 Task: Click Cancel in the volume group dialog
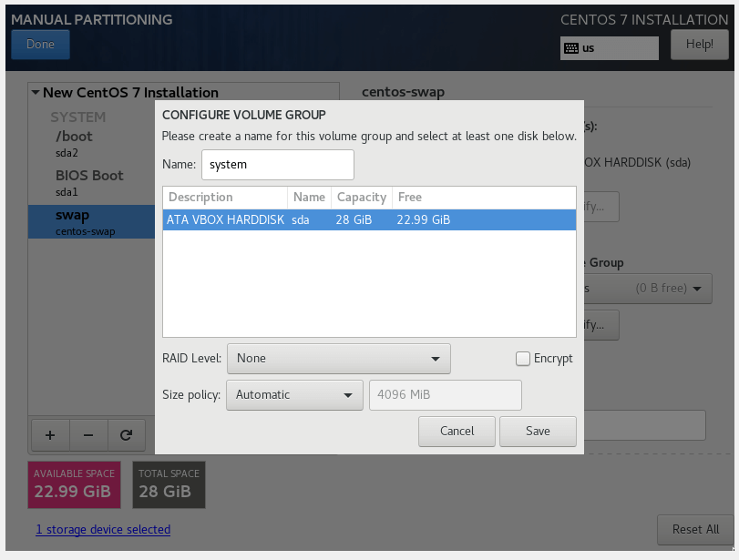tap(457, 431)
